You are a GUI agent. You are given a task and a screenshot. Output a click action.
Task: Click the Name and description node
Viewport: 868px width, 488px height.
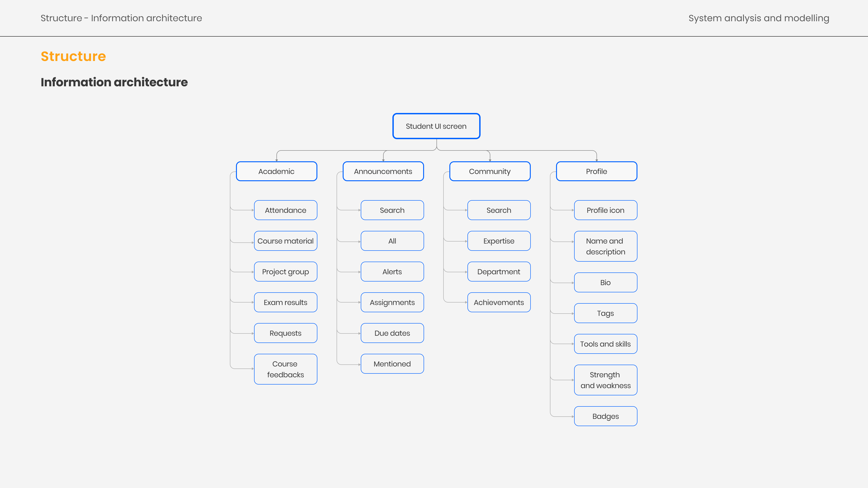coord(605,246)
